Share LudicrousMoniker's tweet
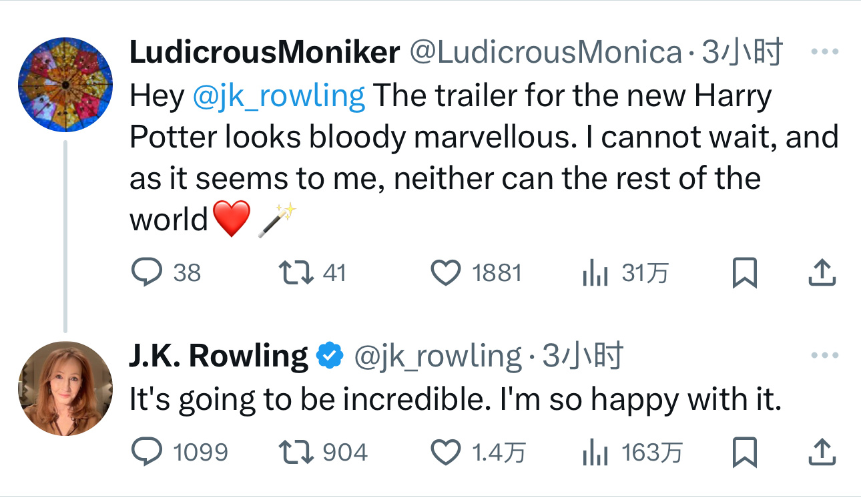This screenshot has width=861, height=504. click(x=822, y=272)
